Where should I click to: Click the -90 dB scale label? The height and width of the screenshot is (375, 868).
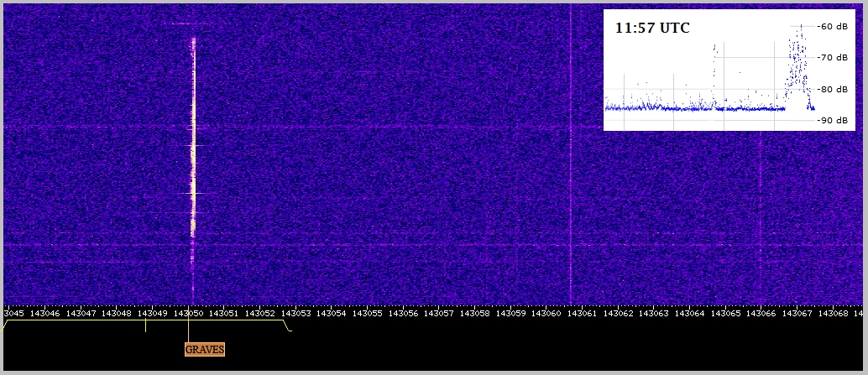click(x=834, y=121)
